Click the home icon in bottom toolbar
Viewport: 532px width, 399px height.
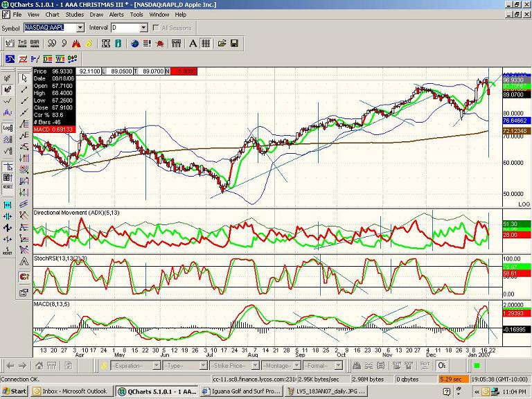point(39,366)
